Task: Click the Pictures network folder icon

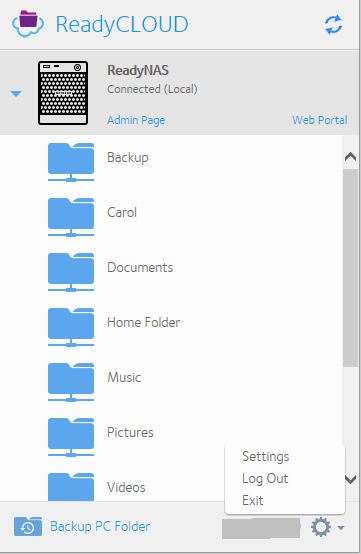Action: [71, 437]
